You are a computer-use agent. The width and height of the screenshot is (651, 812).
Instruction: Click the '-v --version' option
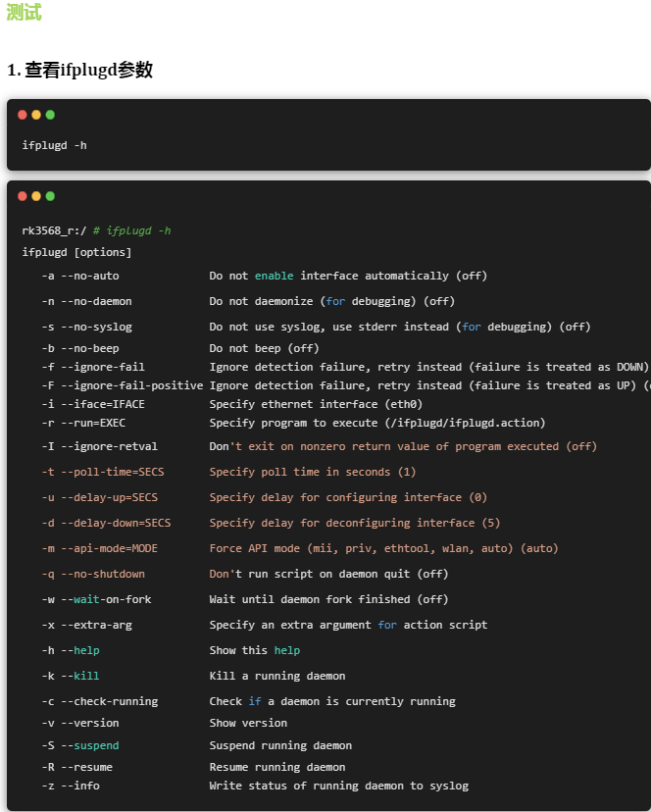point(80,723)
